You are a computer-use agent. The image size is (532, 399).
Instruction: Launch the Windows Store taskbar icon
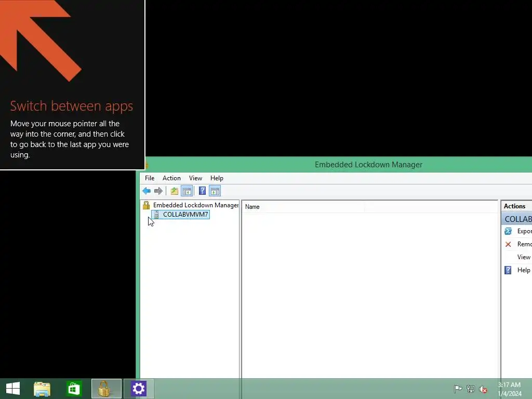click(x=74, y=389)
